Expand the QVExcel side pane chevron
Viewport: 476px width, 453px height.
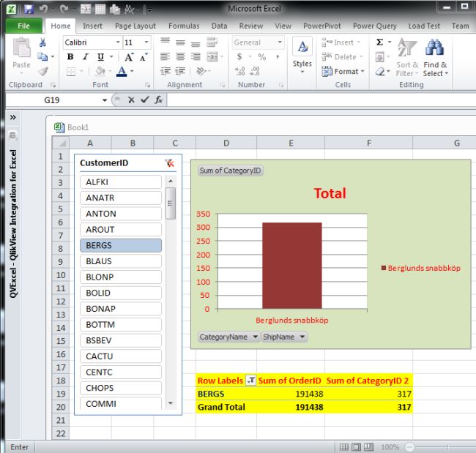pos(12,117)
